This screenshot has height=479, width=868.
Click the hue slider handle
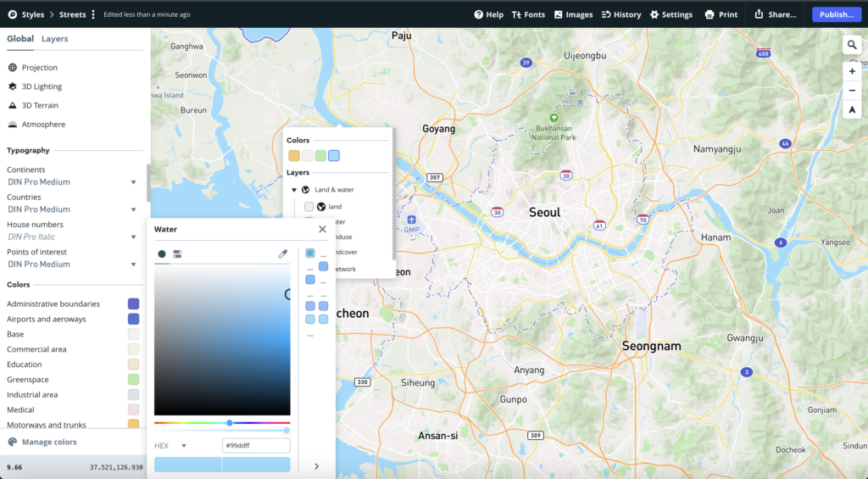tap(229, 423)
